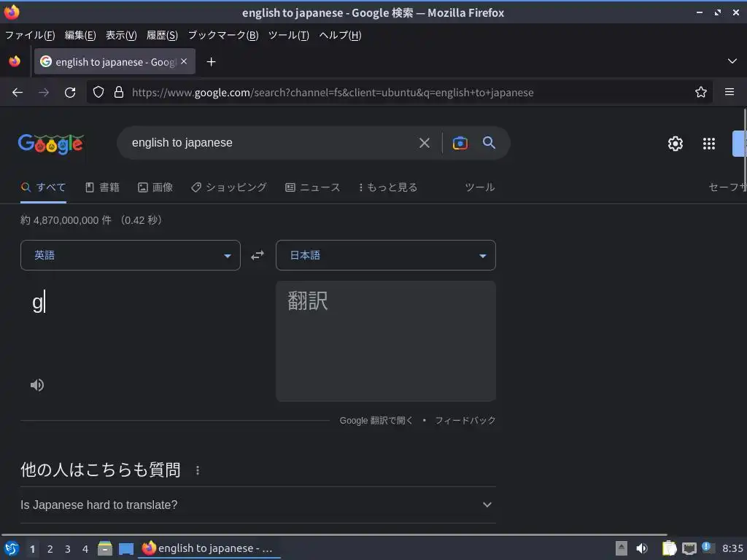List all tabs with the chevron button

732,61
